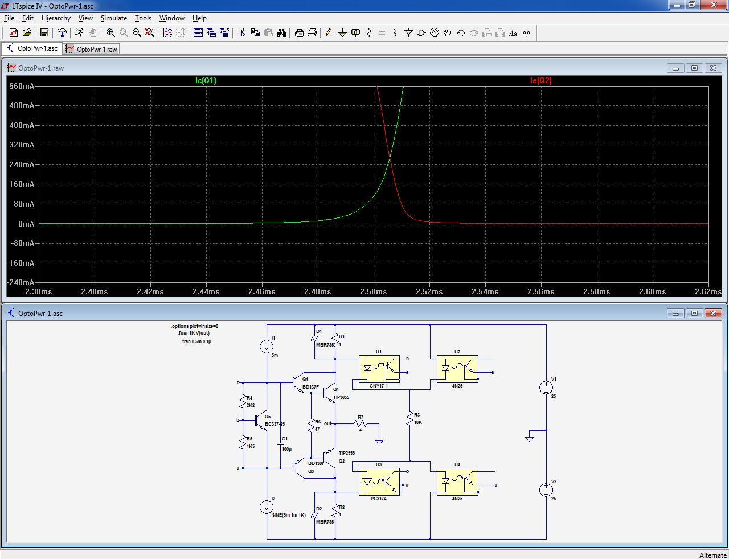Maximize the OptoPwr-1.raw plot window
Viewport: 729px width, 560px height.
694,68
